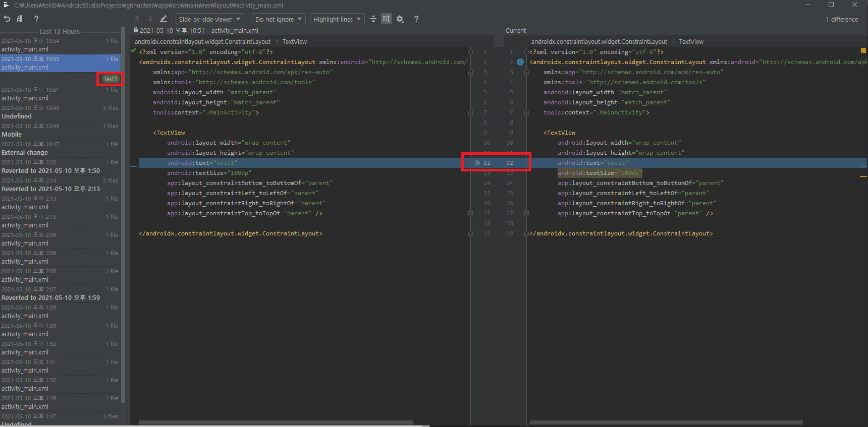Click left pane horizontal scrollbar
868x427 pixels.
276,422
